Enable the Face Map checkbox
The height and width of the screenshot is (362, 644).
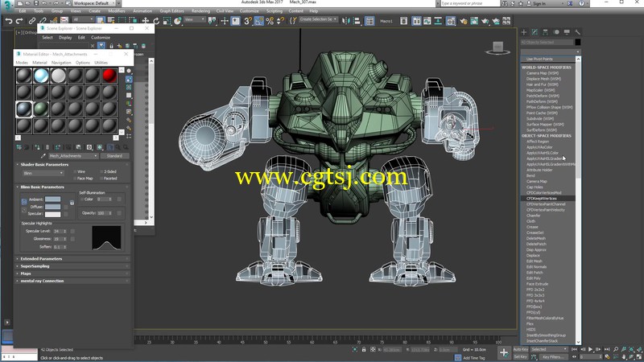75,179
